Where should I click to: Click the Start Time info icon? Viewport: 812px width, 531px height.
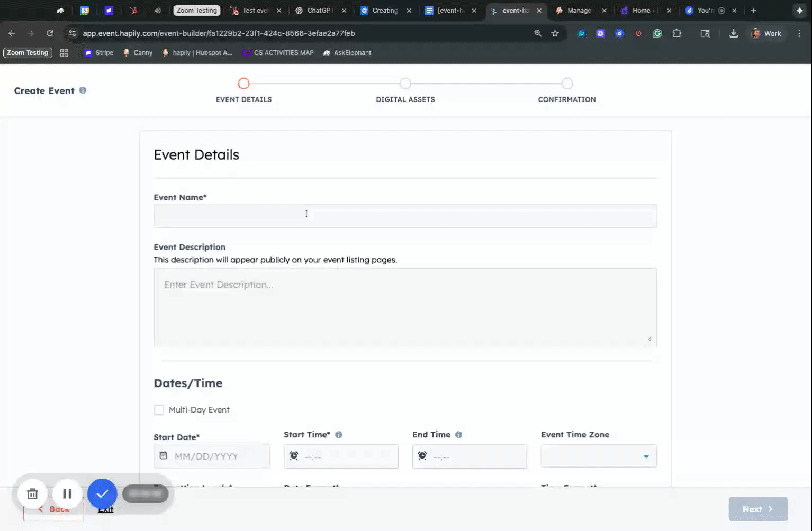click(339, 435)
